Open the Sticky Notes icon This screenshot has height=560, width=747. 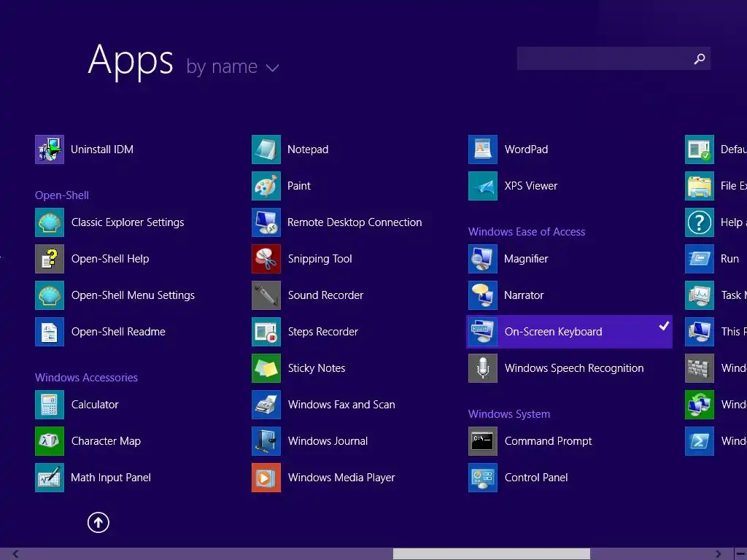[x=266, y=368]
